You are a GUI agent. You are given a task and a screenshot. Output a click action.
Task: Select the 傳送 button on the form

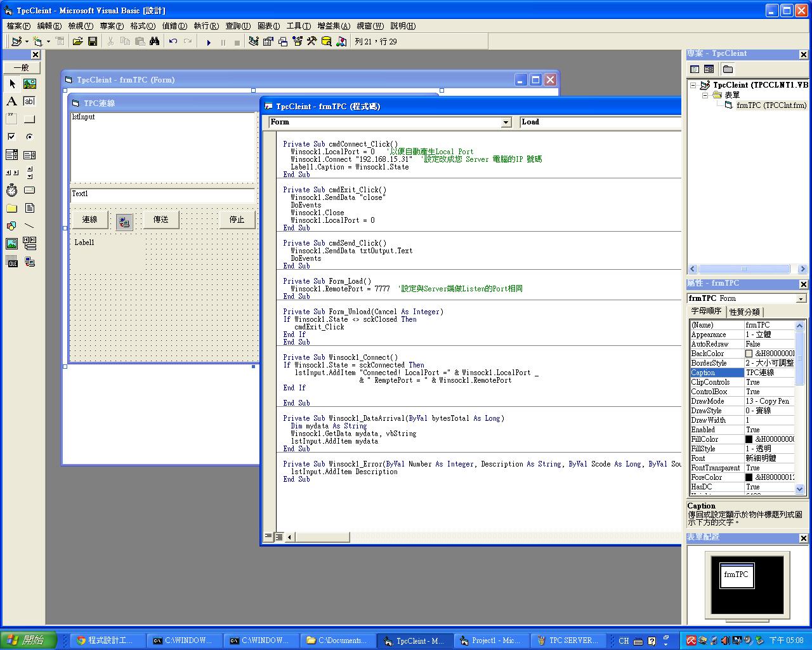click(160, 220)
